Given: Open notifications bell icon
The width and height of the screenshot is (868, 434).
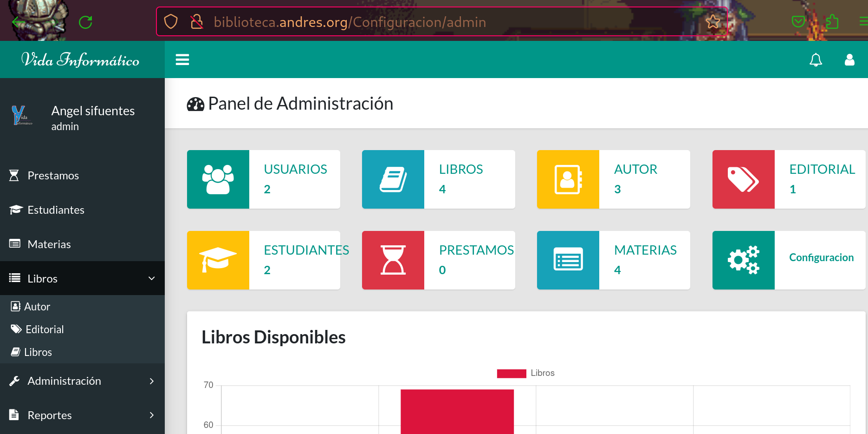Looking at the screenshot, I should [x=816, y=59].
